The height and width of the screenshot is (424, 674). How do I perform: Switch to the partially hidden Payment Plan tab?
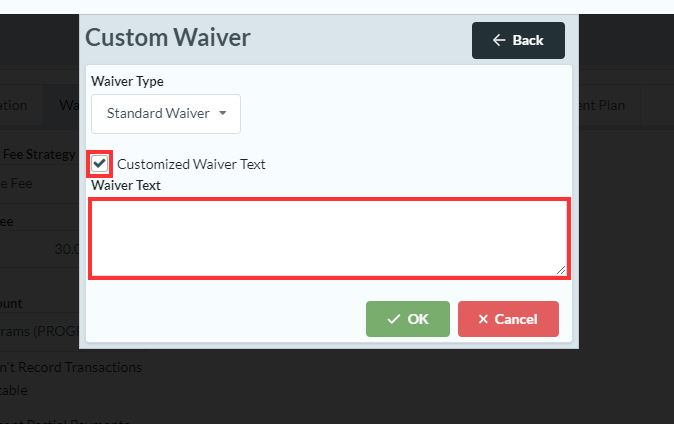click(x=603, y=105)
